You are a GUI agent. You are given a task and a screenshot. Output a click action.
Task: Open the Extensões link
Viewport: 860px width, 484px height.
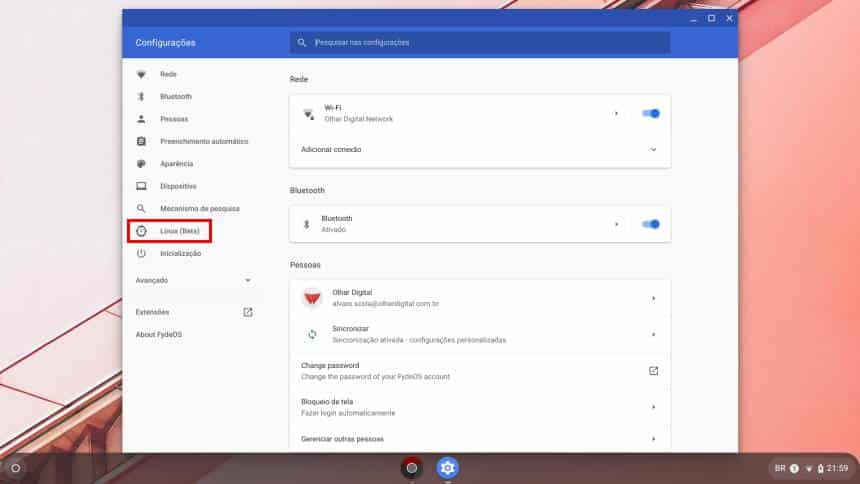pos(152,312)
